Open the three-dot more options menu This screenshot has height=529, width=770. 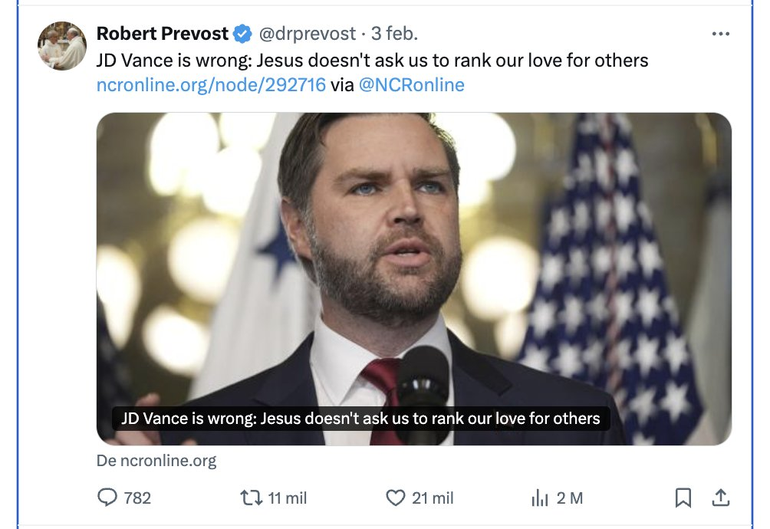[720, 34]
